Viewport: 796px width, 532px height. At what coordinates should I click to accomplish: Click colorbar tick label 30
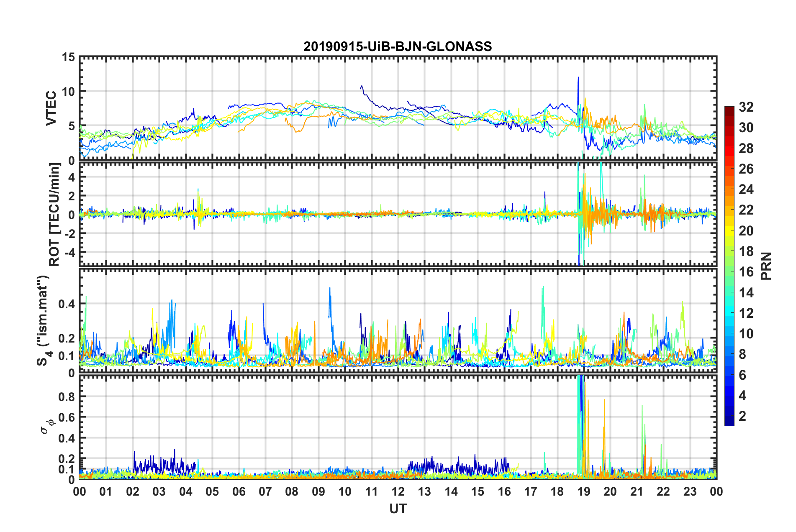pyautogui.click(x=746, y=128)
